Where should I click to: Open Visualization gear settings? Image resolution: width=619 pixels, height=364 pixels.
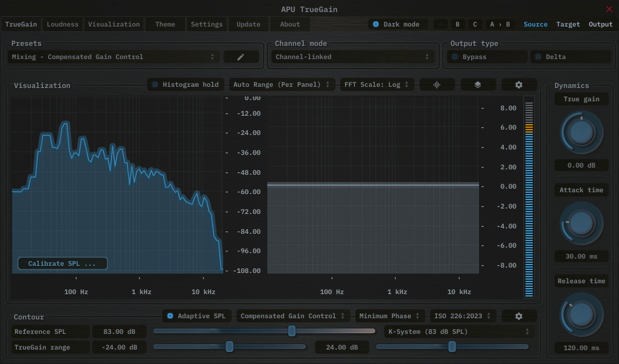click(x=518, y=85)
